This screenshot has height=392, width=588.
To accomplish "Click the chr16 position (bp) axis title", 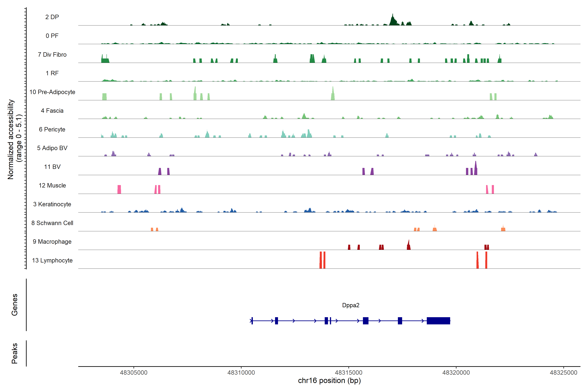I will 329,381.
